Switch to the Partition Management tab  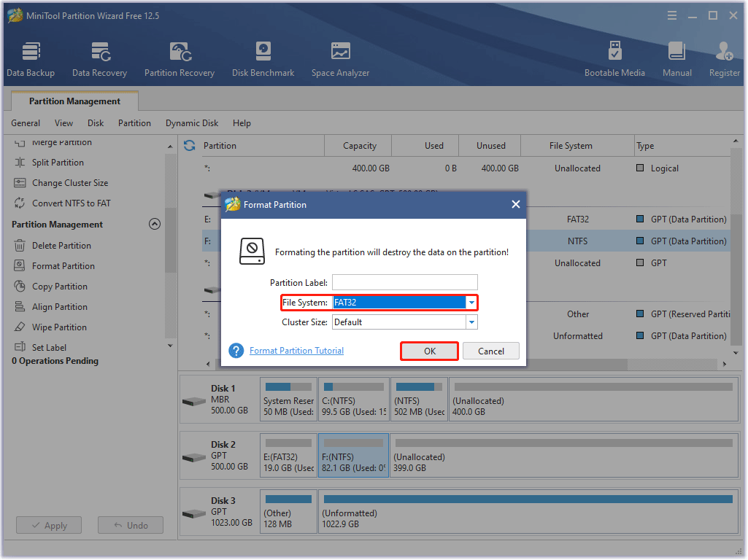[x=74, y=101]
